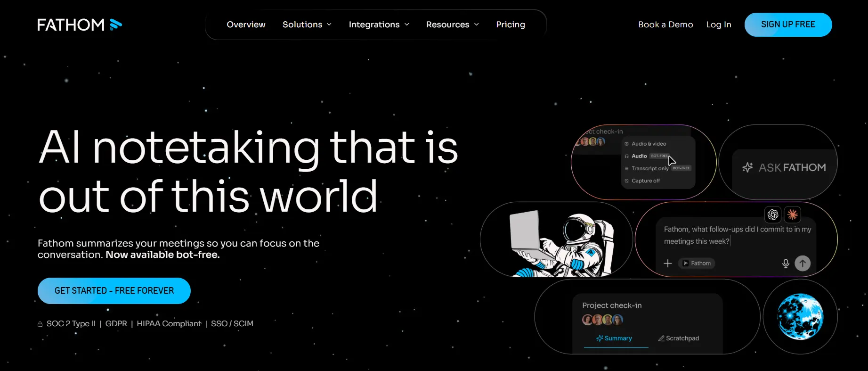This screenshot has width=868, height=371.
Task: Expand the Integrations dropdown menu
Action: coord(379,25)
